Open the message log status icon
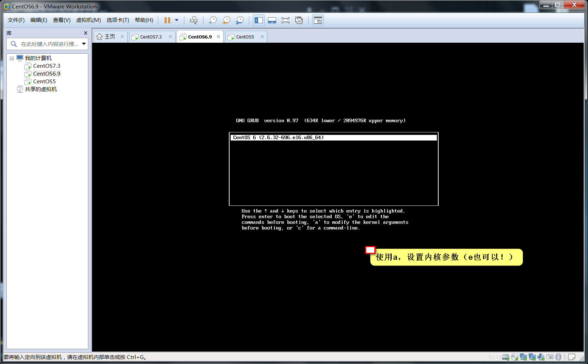The height and width of the screenshot is (364, 588). point(572,357)
